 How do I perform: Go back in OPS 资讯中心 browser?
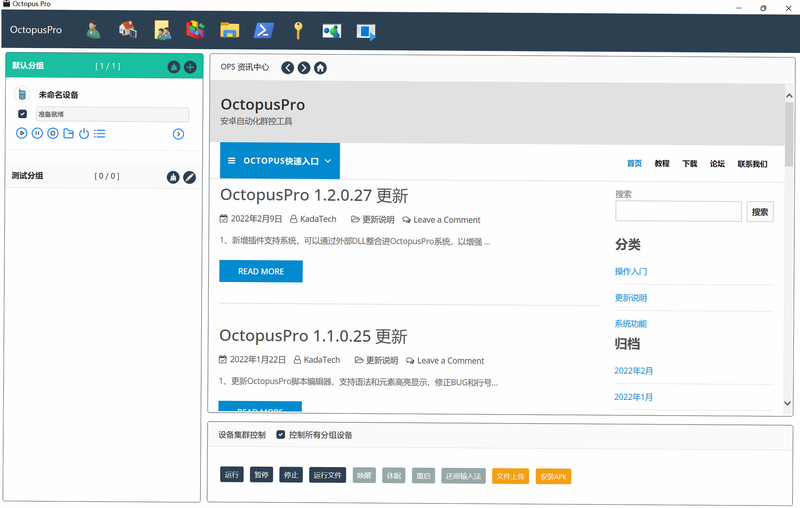[288, 68]
